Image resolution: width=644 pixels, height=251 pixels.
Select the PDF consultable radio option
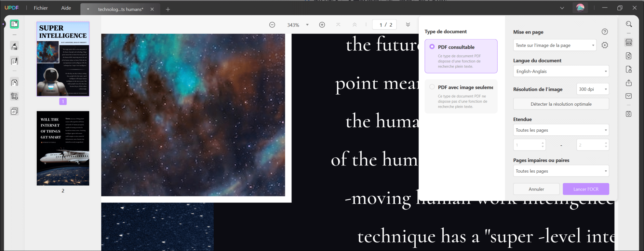(432, 47)
